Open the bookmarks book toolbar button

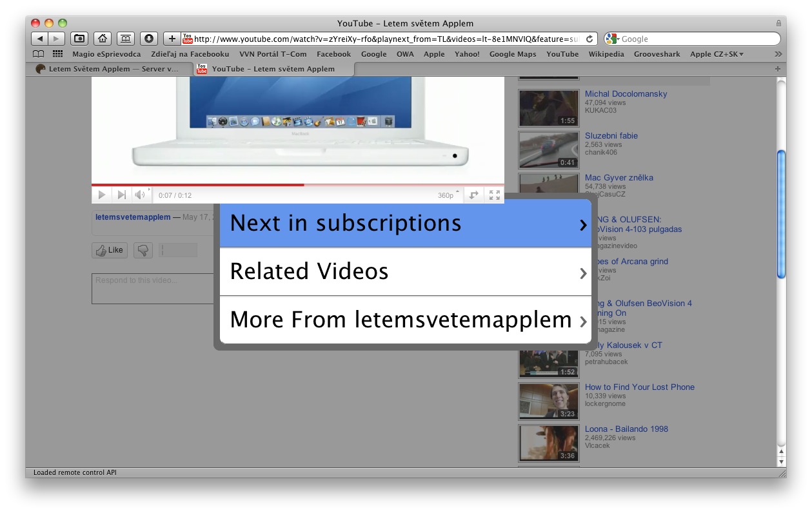click(x=125, y=39)
